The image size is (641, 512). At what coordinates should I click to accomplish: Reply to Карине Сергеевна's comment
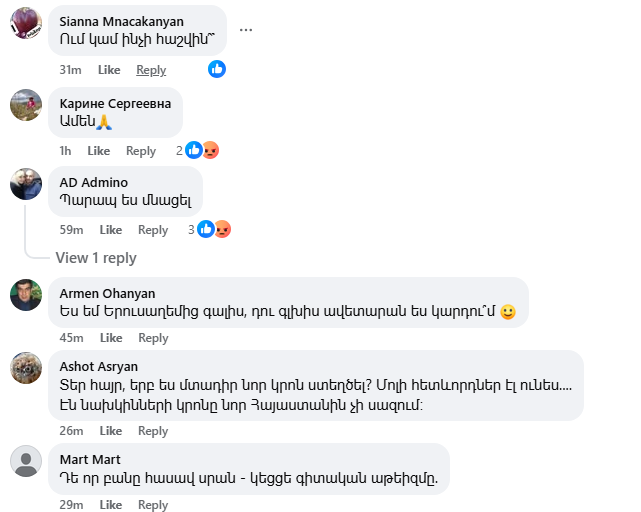tap(141, 151)
